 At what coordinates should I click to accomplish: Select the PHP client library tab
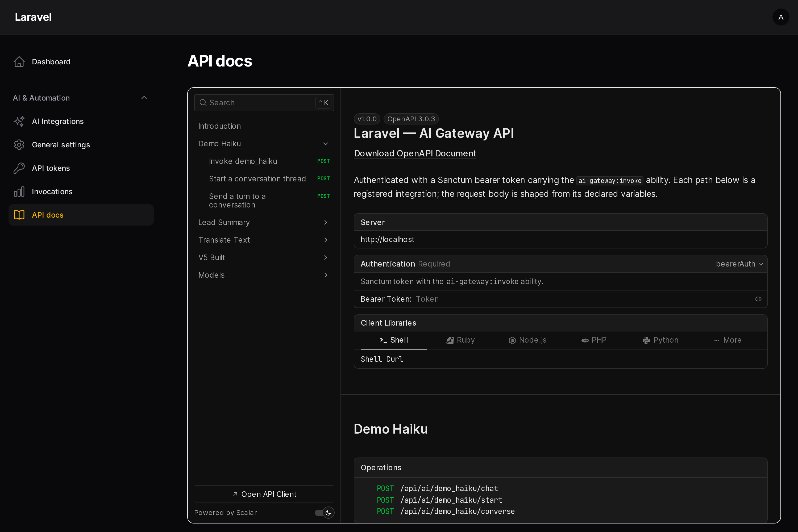point(593,340)
